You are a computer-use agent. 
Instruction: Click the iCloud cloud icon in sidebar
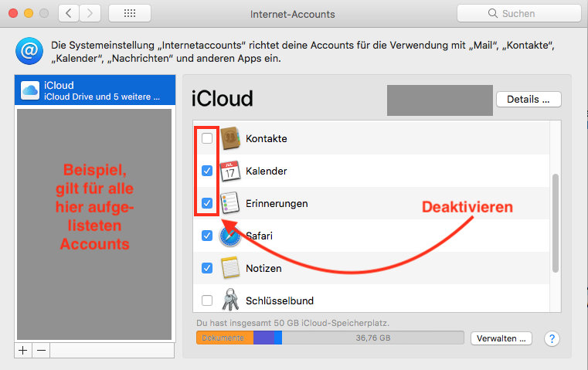[x=30, y=90]
